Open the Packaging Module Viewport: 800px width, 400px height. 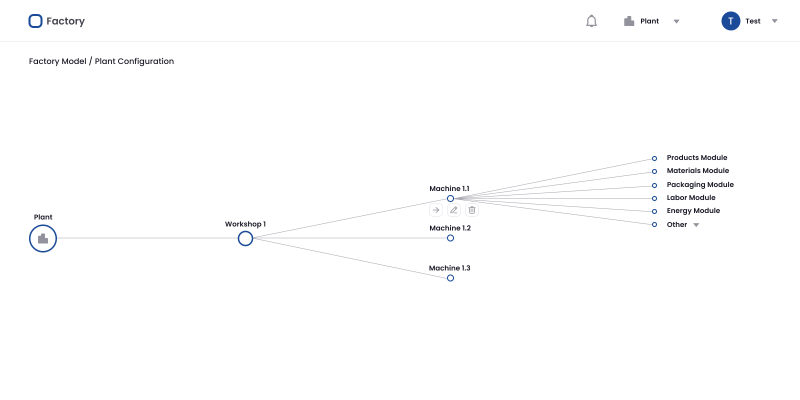point(700,185)
